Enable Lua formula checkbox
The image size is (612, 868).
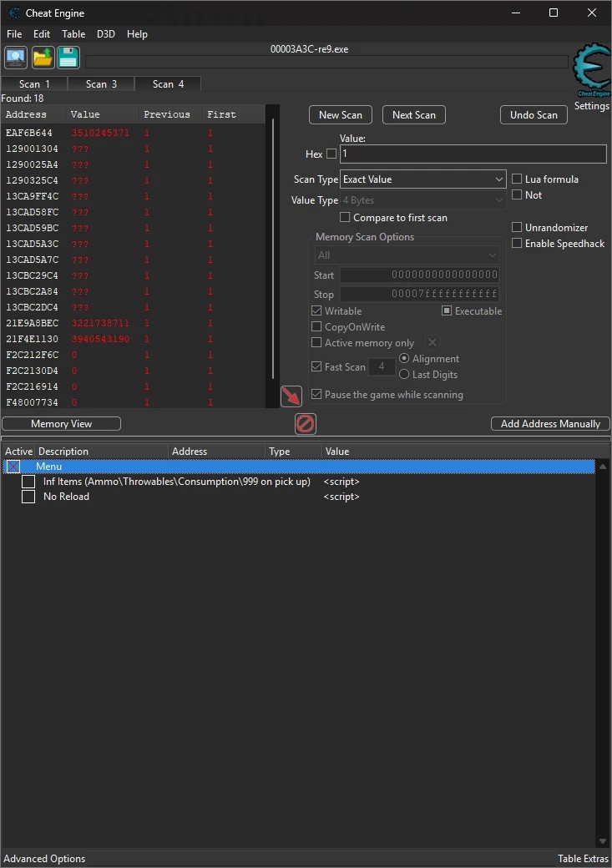(x=517, y=179)
